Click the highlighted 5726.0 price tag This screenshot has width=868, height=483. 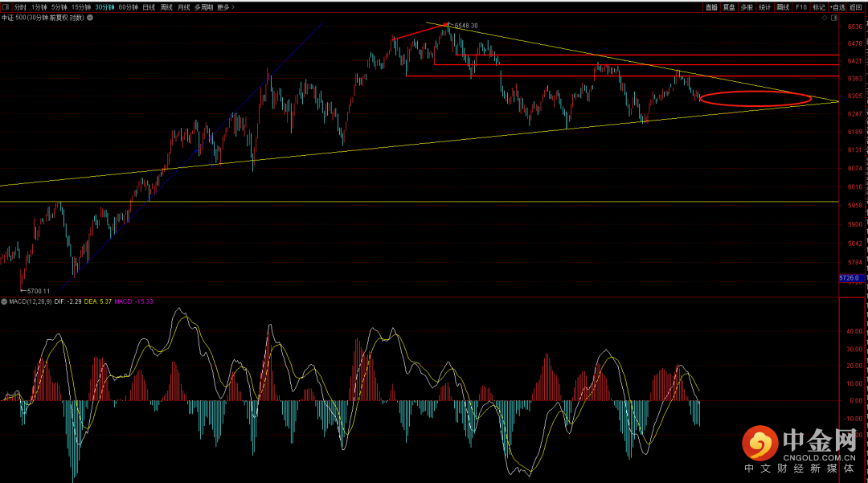tap(850, 278)
